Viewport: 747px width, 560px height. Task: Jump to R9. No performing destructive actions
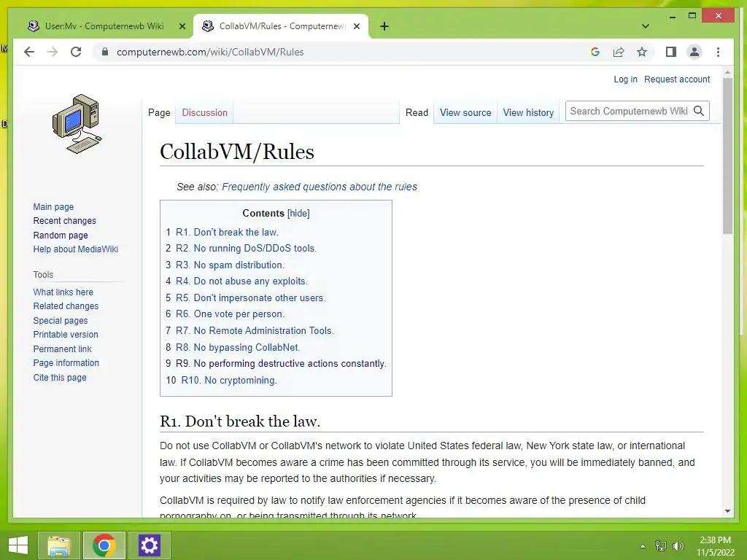pos(281,363)
